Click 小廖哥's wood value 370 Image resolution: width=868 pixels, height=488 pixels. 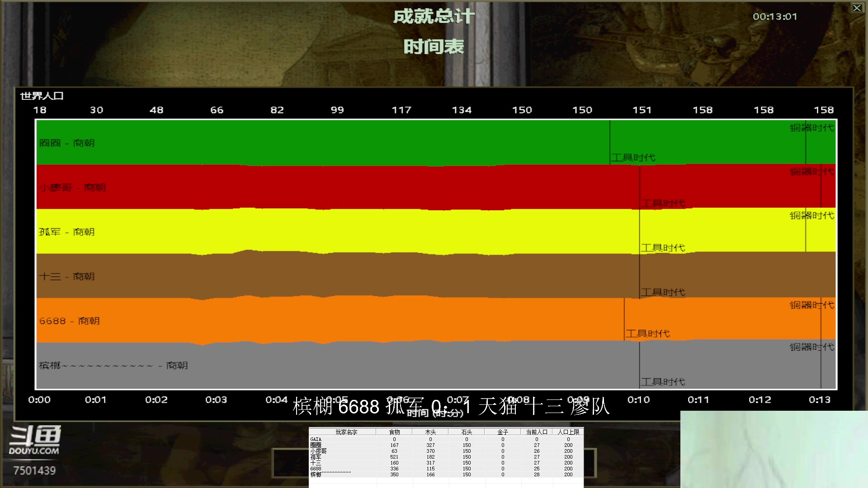pos(430,451)
